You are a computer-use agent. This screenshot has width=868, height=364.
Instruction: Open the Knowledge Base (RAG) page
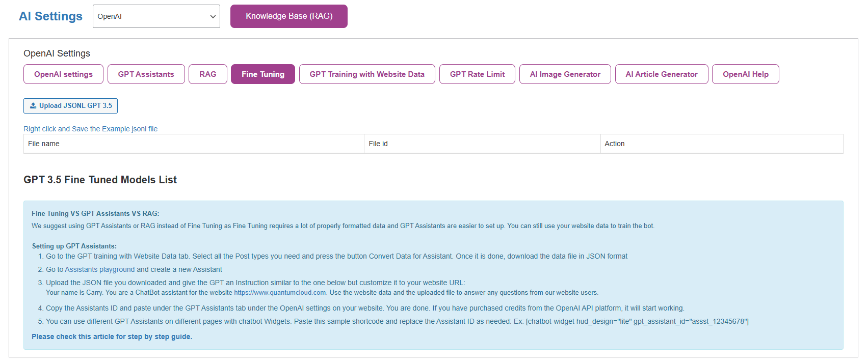(x=288, y=16)
